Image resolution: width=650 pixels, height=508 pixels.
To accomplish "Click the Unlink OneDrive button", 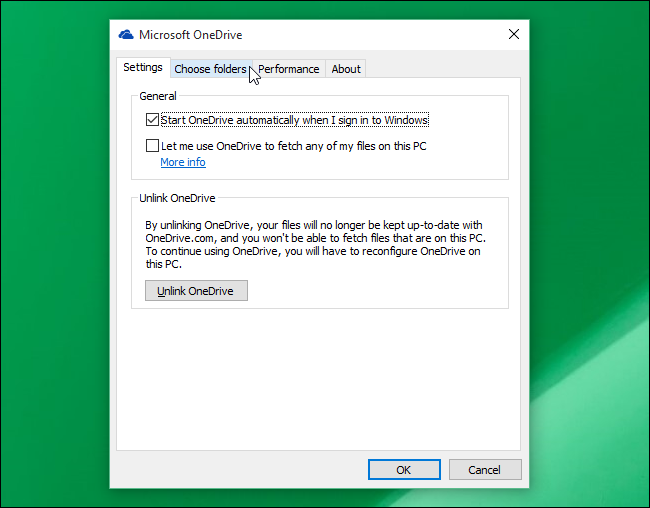I will pos(196,291).
